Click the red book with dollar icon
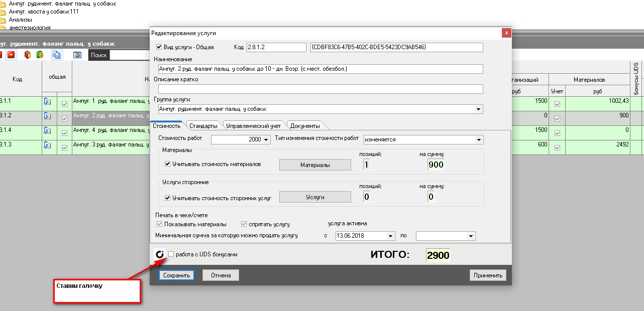644x311 pixels. point(28,55)
